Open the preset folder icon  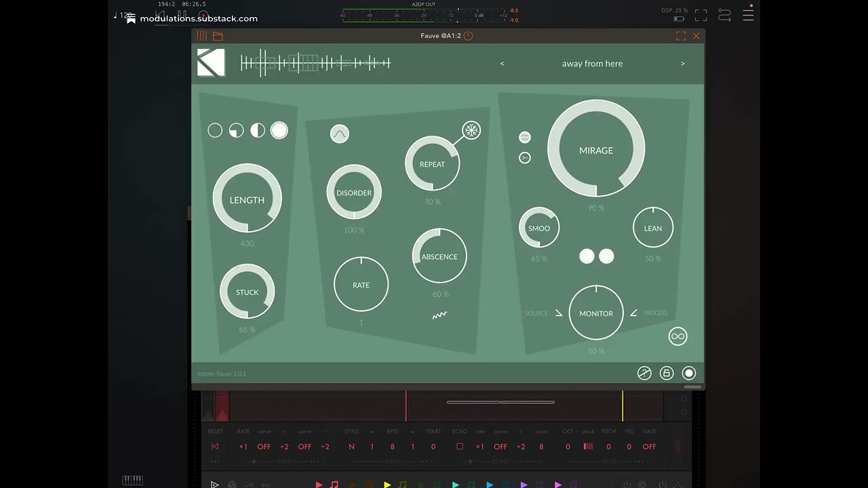(x=218, y=36)
